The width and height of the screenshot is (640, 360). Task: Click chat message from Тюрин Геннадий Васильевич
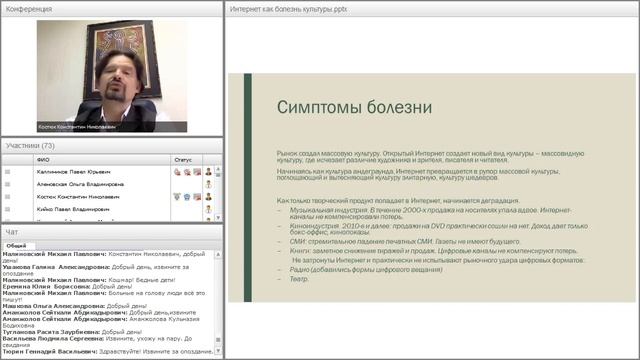[108, 351]
